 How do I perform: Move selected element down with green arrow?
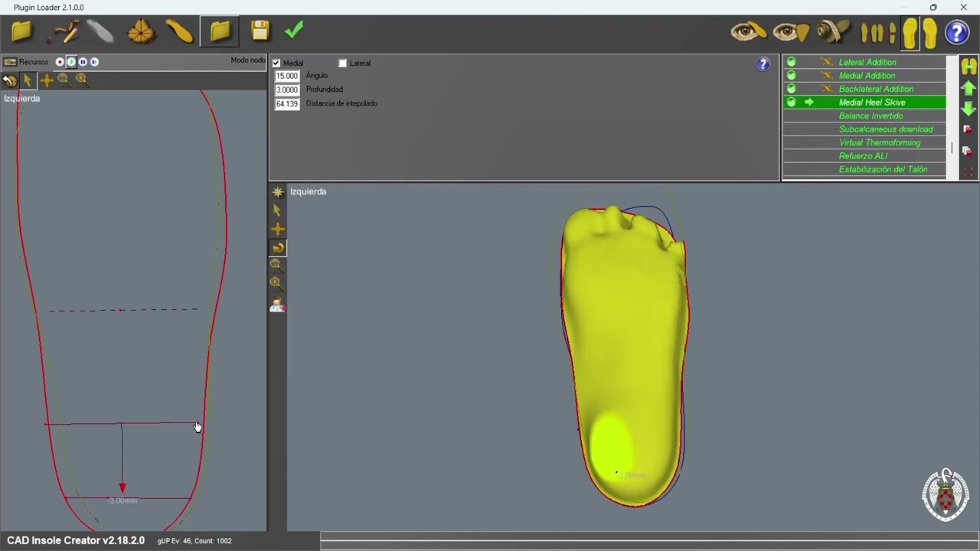click(969, 109)
